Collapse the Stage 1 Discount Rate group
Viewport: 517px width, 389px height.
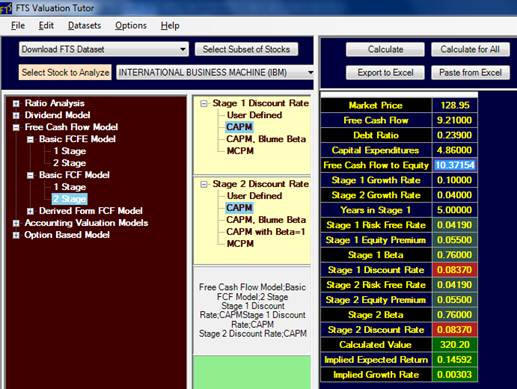point(204,104)
